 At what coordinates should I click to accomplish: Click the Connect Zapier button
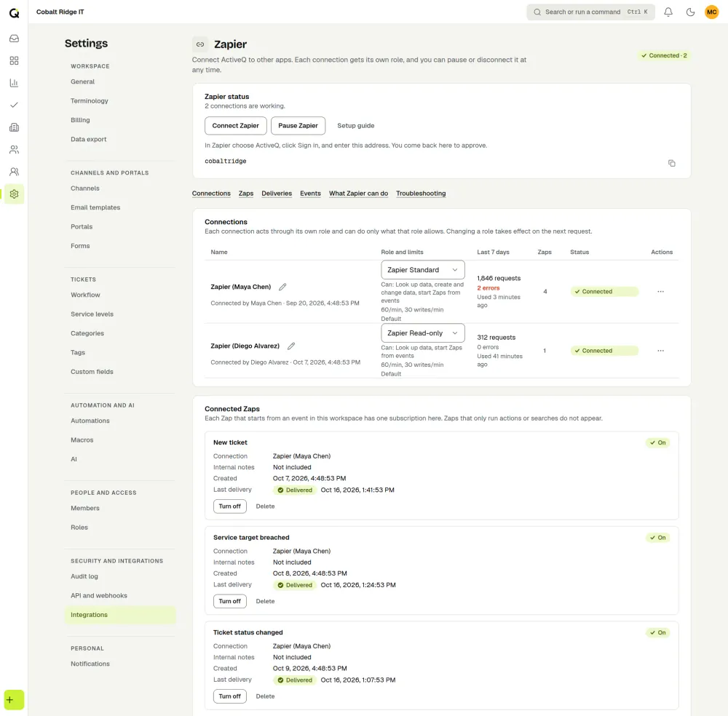coord(235,126)
